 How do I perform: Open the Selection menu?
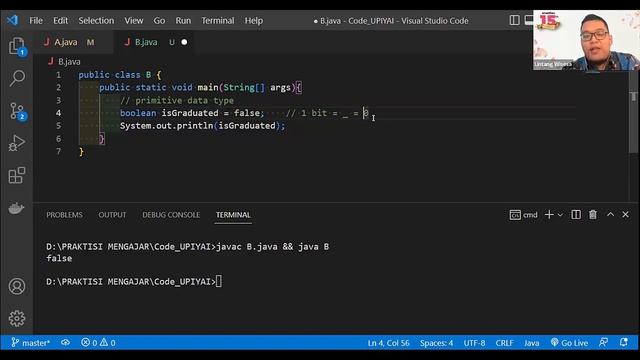pyautogui.click(x=96, y=20)
